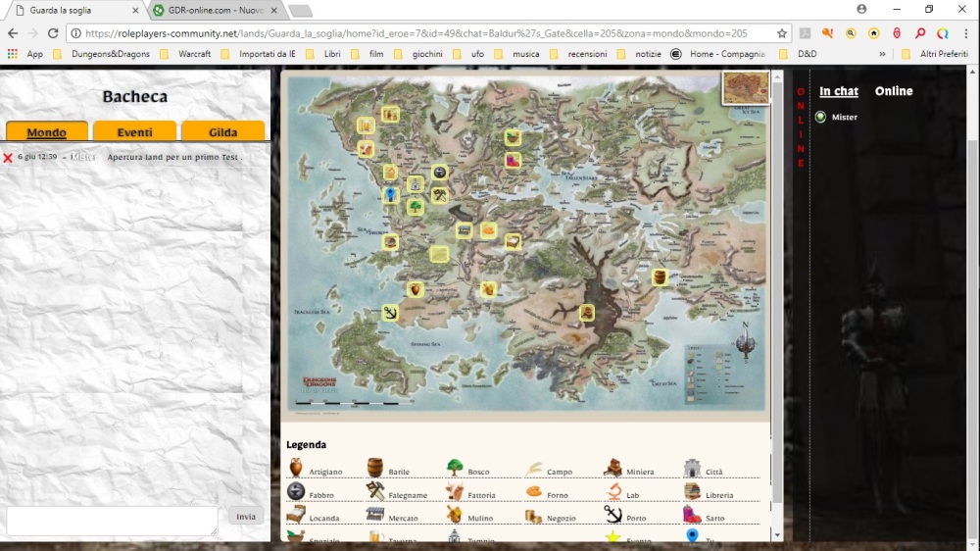Image resolution: width=980 pixels, height=551 pixels.
Task: Click the Lab microscope marker on the map
Action: click(x=391, y=172)
